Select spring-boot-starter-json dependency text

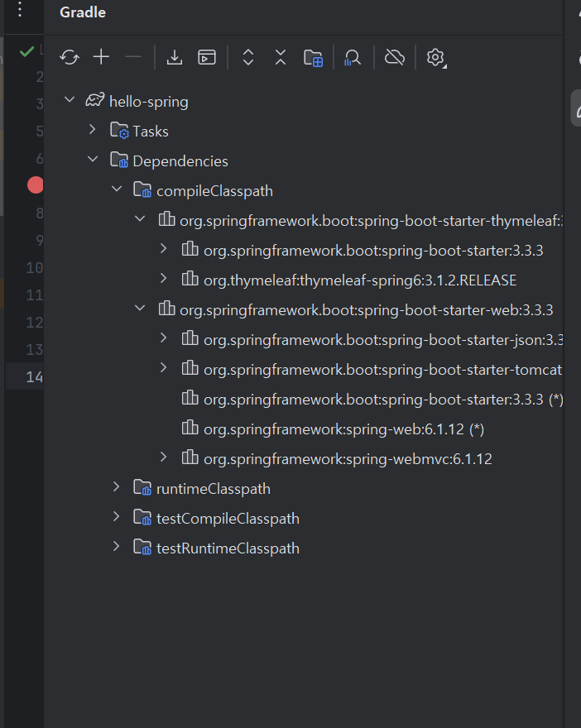pyautogui.click(x=383, y=340)
